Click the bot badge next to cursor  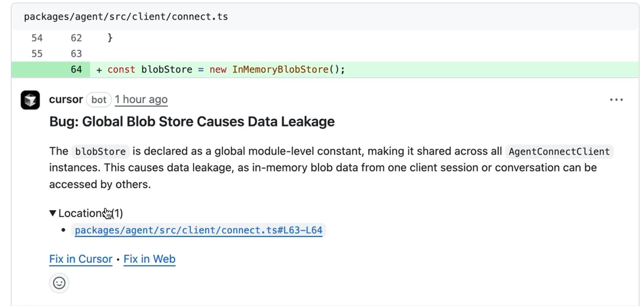pyautogui.click(x=98, y=100)
